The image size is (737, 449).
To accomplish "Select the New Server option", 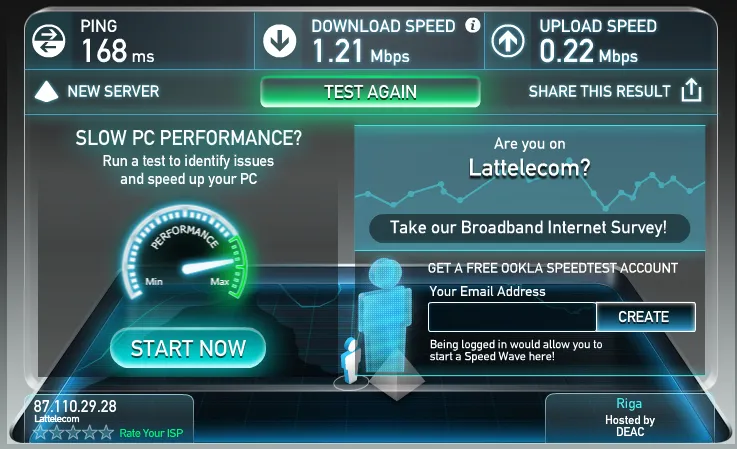I will [x=113, y=91].
